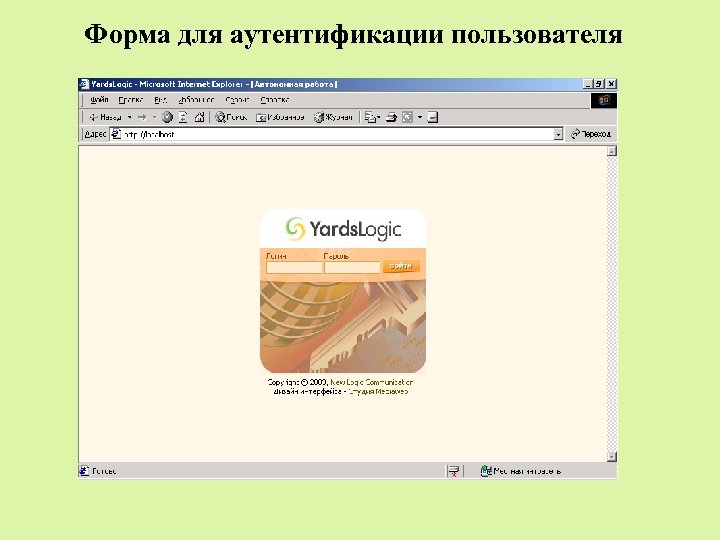Screen dimensions: 720x540
Task: Click the security zone status bar icon
Action: (x=486, y=471)
